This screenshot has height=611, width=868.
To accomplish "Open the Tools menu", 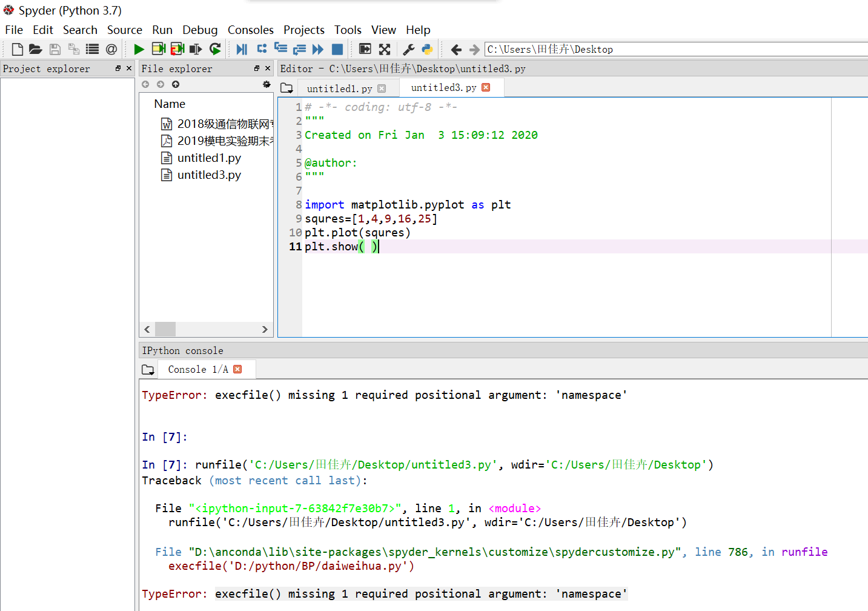I will tap(348, 30).
